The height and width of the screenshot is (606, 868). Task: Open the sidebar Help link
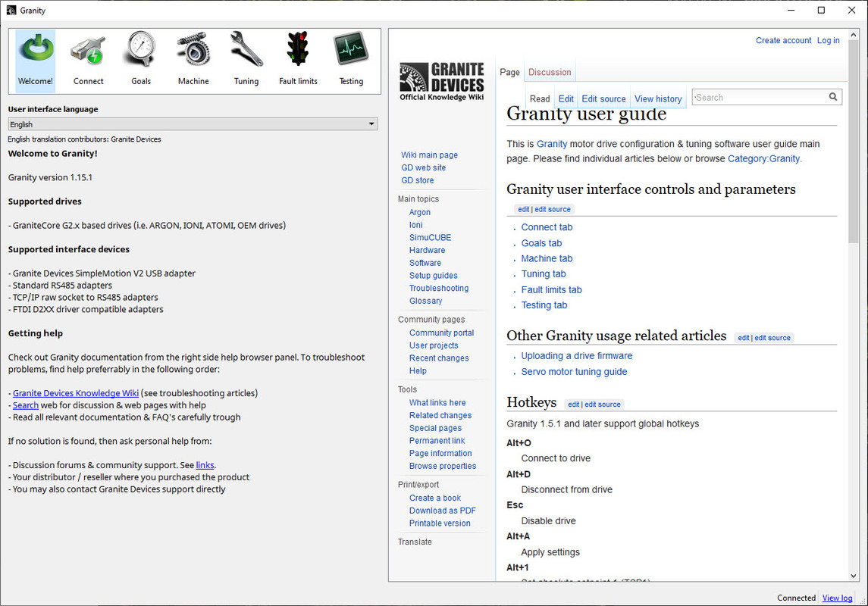[418, 371]
